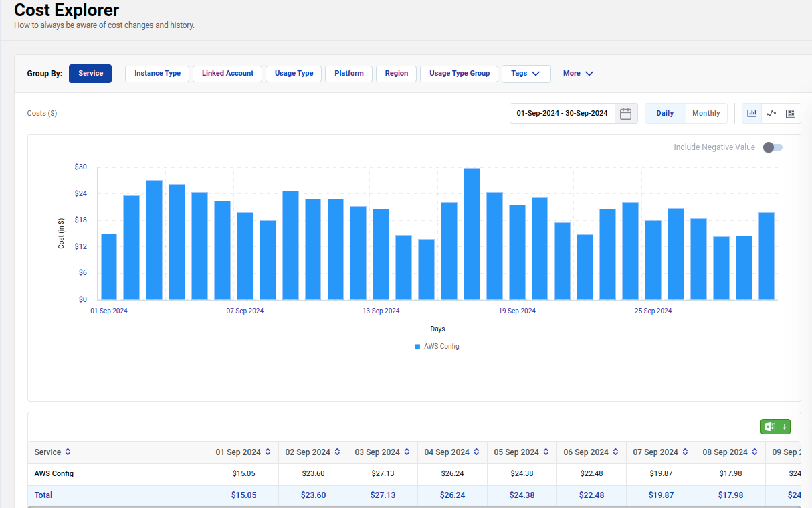This screenshot has width=812, height=508.
Task: Click the $26.24 cell in AWS Config row
Action: pos(452,474)
